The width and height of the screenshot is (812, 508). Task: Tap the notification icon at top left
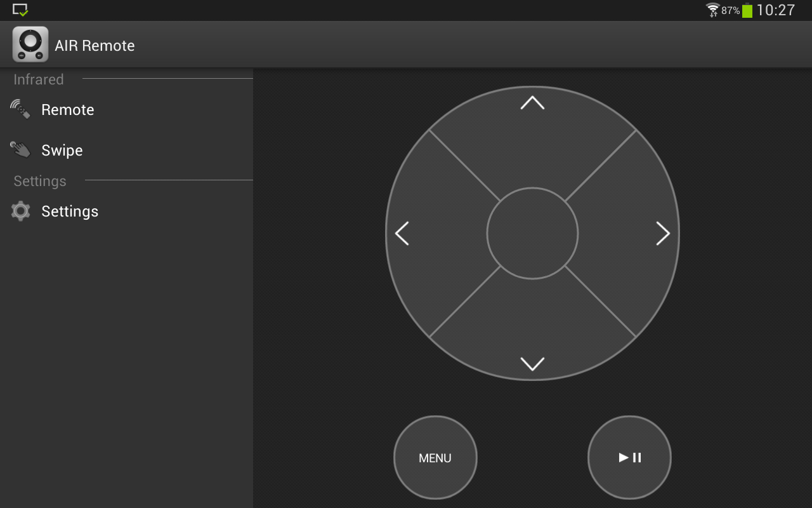(21, 9)
